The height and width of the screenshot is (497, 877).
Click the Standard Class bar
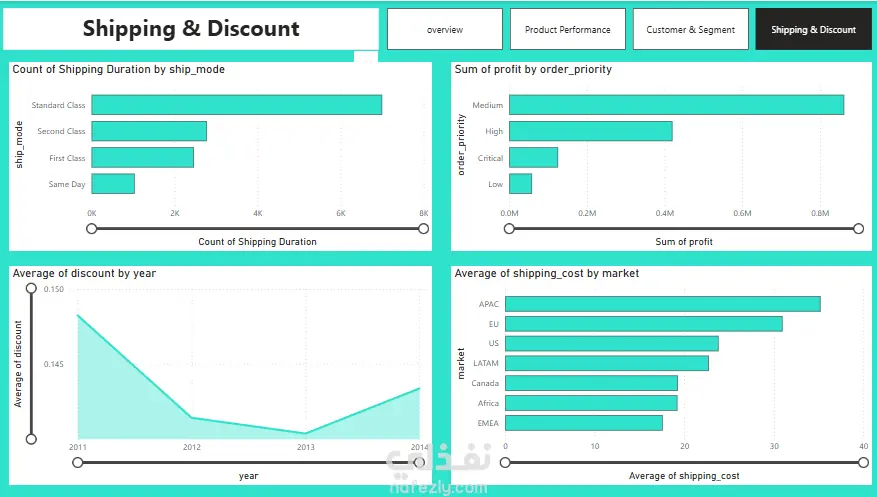(x=237, y=105)
